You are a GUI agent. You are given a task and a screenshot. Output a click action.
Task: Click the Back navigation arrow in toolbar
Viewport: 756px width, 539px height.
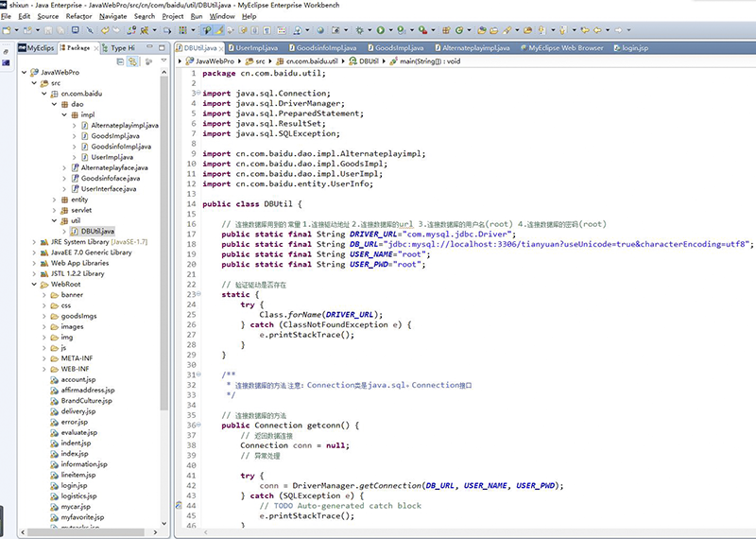(598, 30)
